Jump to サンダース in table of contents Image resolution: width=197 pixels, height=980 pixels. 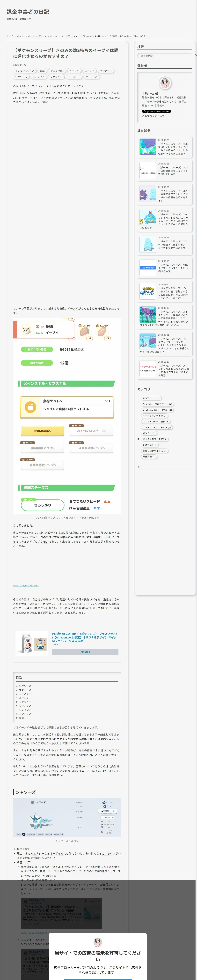(25, 690)
